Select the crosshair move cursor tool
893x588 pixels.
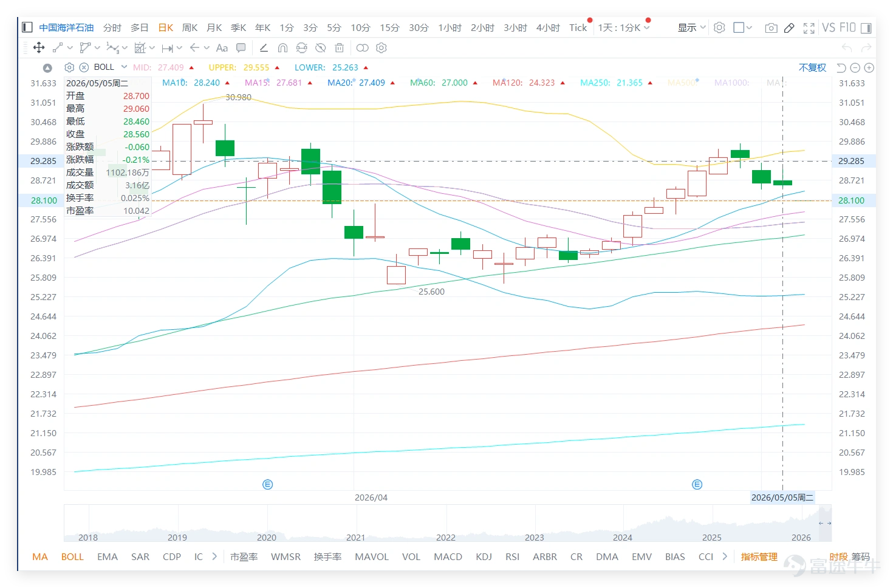click(x=39, y=48)
